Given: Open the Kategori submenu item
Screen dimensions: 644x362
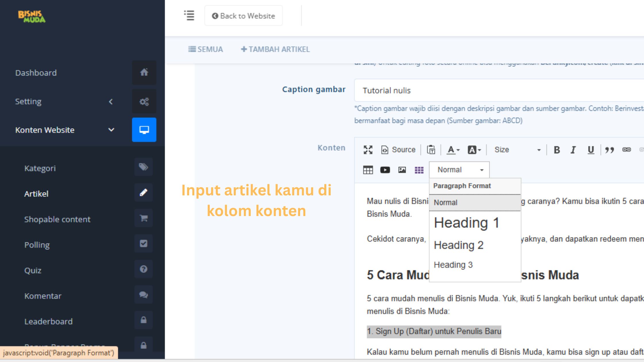Looking at the screenshot, I should tap(40, 168).
